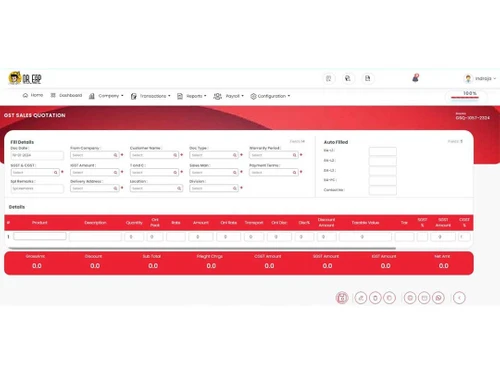Go to the Home menu
Screen dimensions: 500x375
tap(33, 95)
